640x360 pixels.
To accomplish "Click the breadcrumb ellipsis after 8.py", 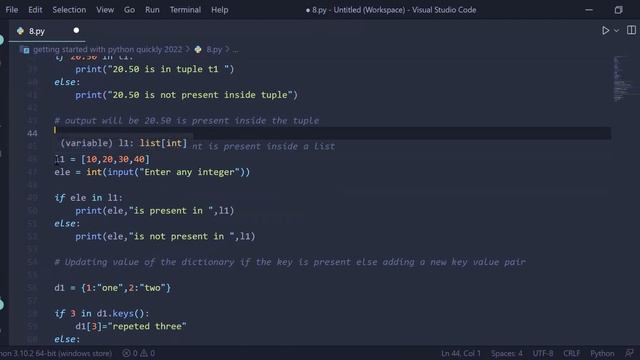I will click(235, 50).
